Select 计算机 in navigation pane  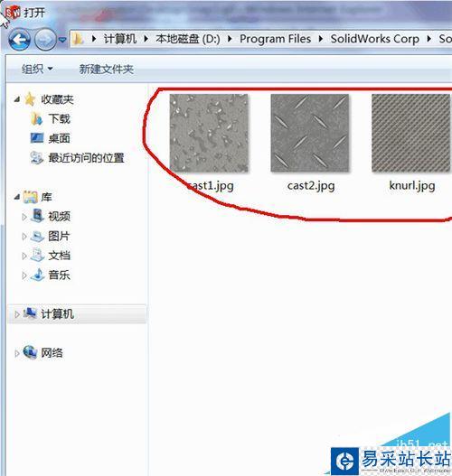[x=58, y=314]
